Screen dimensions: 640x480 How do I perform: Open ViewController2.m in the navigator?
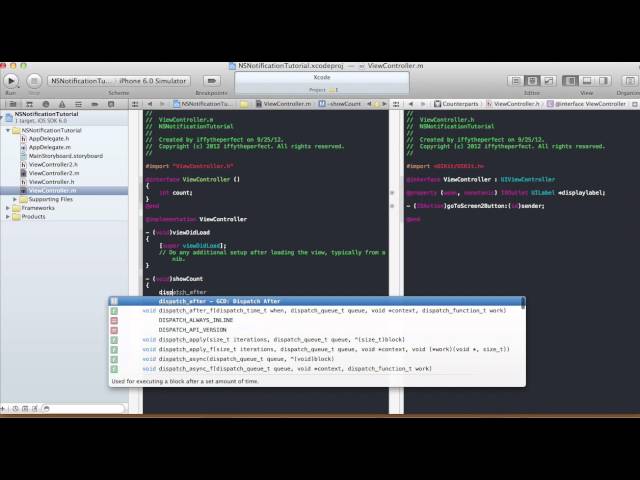tap(53, 173)
